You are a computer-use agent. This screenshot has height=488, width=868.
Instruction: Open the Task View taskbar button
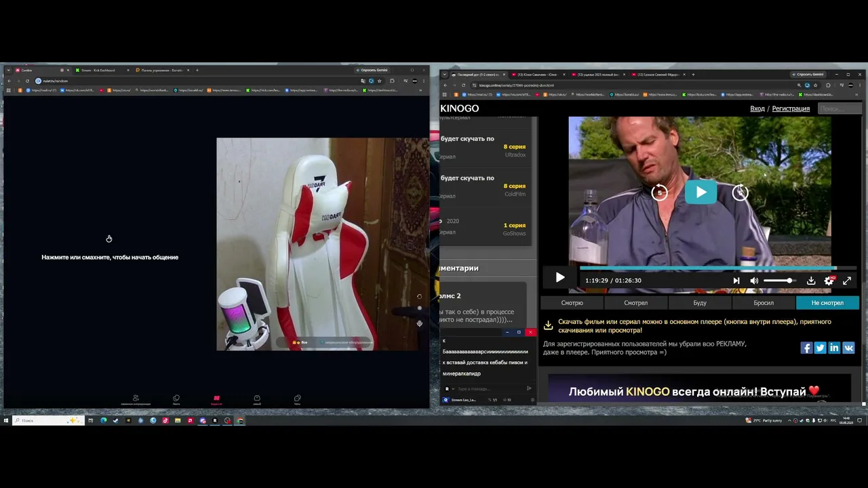[x=91, y=420]
